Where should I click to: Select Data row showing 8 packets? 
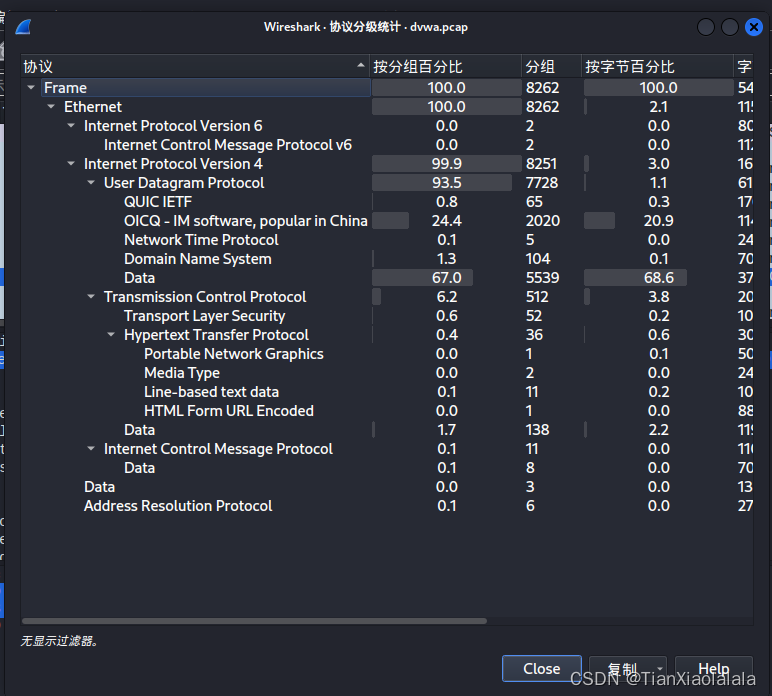click(x=387, y=468)
